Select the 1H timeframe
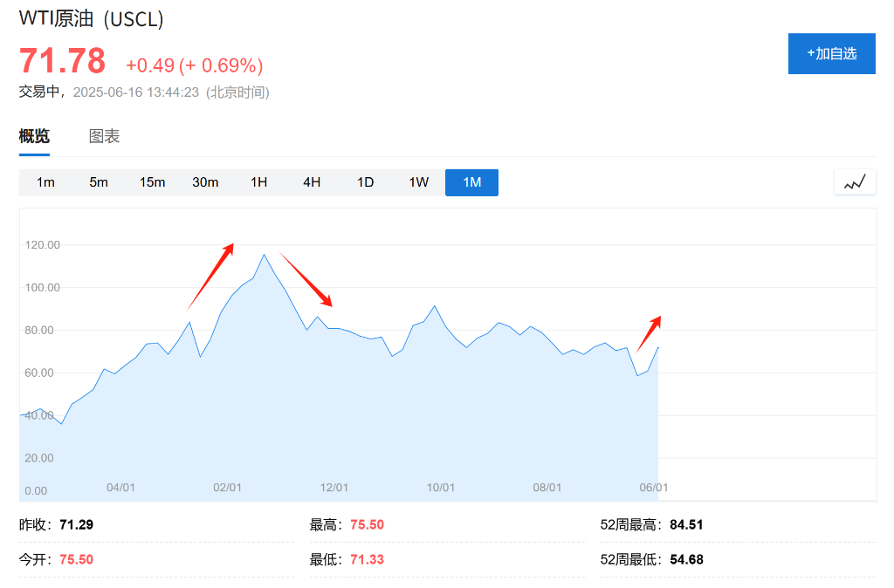This screenshot has width=894, height=588. click(x=258, y=182)
